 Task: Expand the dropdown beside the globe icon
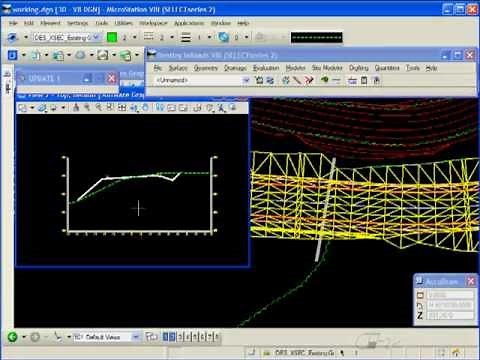[x=247, y=37]
